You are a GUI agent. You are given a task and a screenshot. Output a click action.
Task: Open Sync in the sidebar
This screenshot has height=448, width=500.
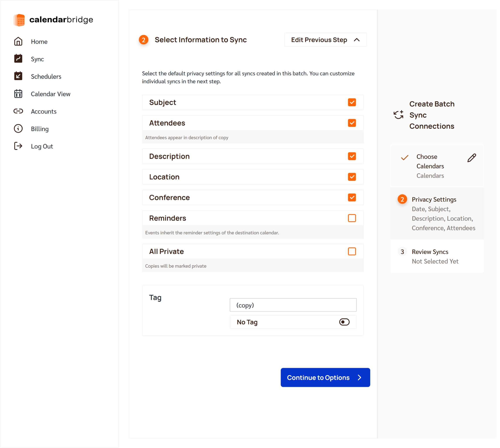point(37,59)
